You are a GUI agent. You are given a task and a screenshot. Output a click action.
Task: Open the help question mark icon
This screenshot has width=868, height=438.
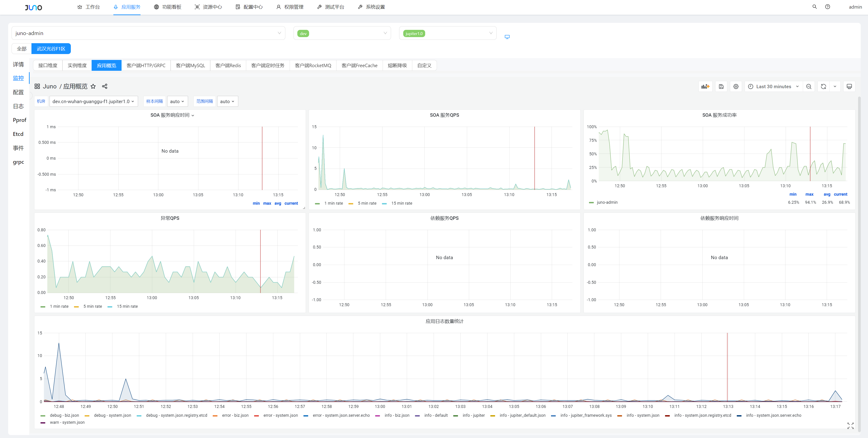[x=827, y=7]
